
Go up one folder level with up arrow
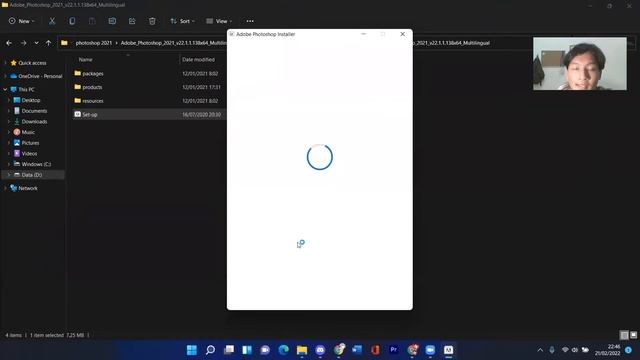click(x=48, y=43)
